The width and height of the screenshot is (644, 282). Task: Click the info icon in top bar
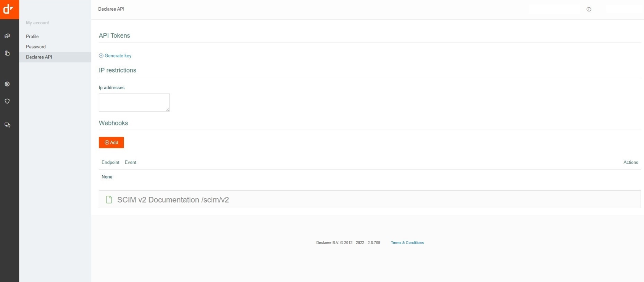pyautogui.click(x=589, y=10)
